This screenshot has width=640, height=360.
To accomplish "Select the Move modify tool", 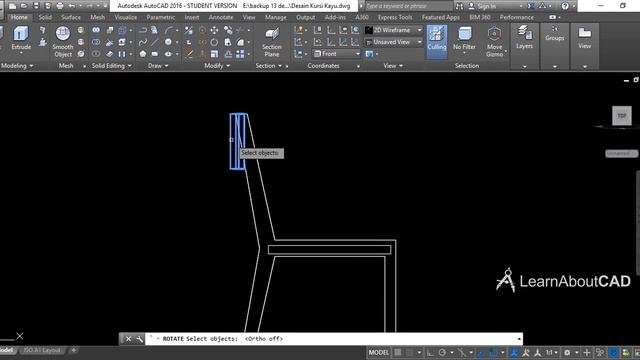I will click(x=214, y=30).
